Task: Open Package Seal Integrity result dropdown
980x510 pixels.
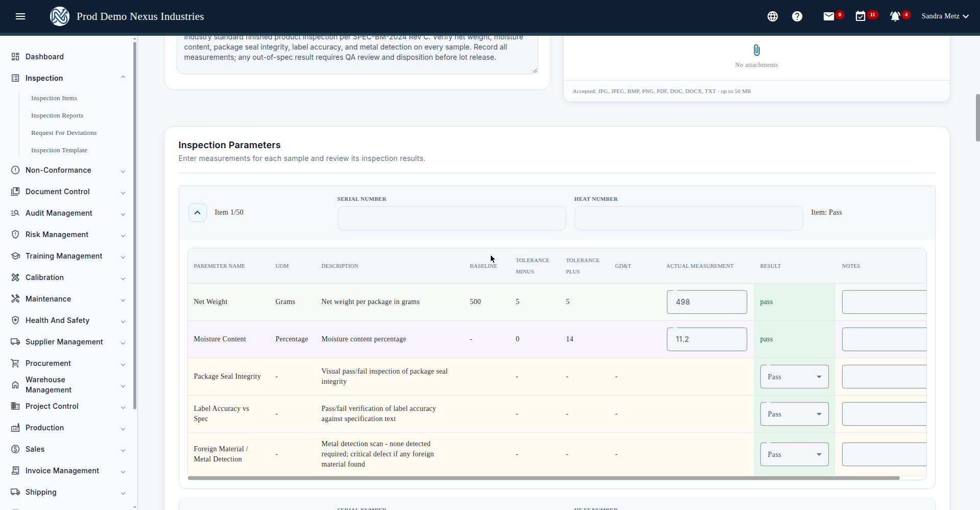Action: (794, 377)
